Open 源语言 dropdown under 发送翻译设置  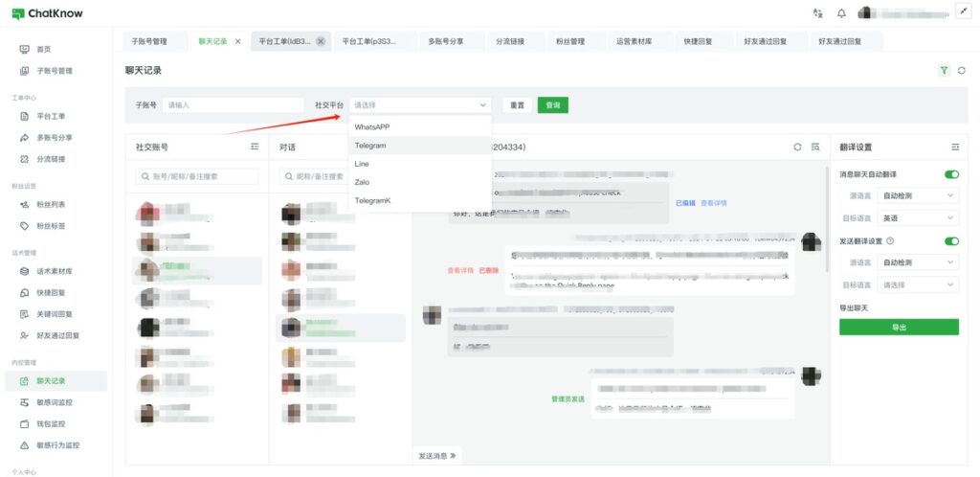(x=918, y=262)
